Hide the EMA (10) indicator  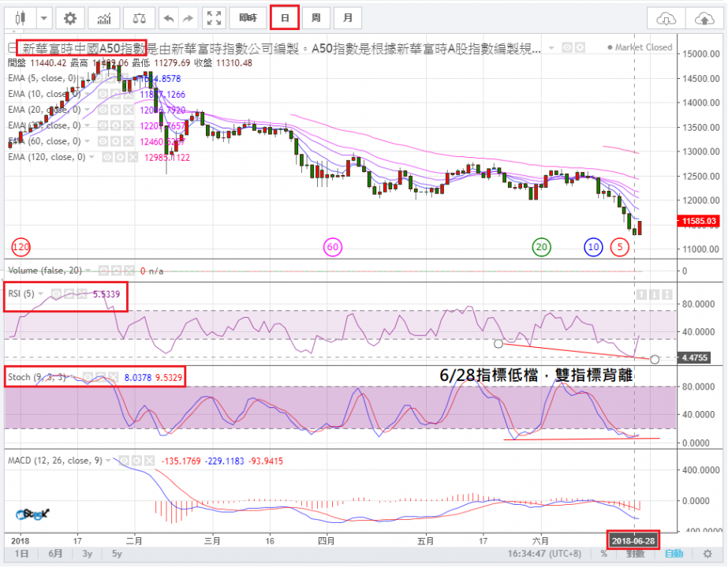click(x=103, y=95)
